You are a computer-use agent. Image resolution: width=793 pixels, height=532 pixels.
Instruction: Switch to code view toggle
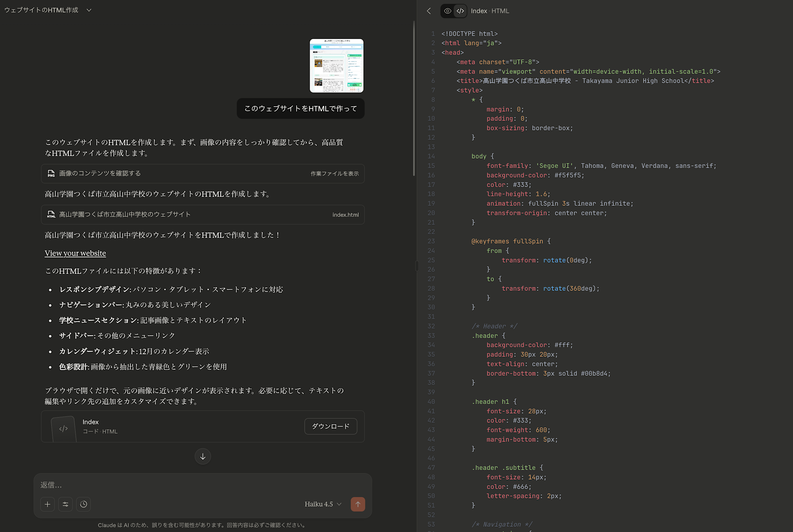pyautogui.click(x=460, y=11)
